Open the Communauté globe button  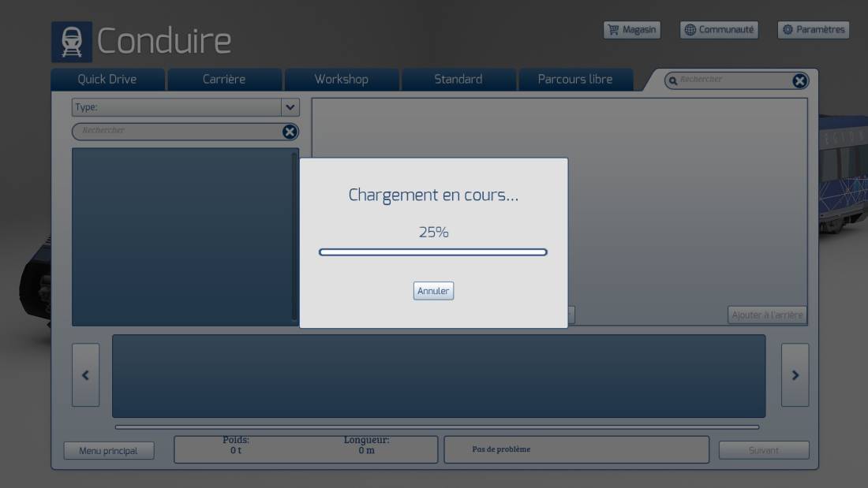pyautogui.click(x=719, y=30)
